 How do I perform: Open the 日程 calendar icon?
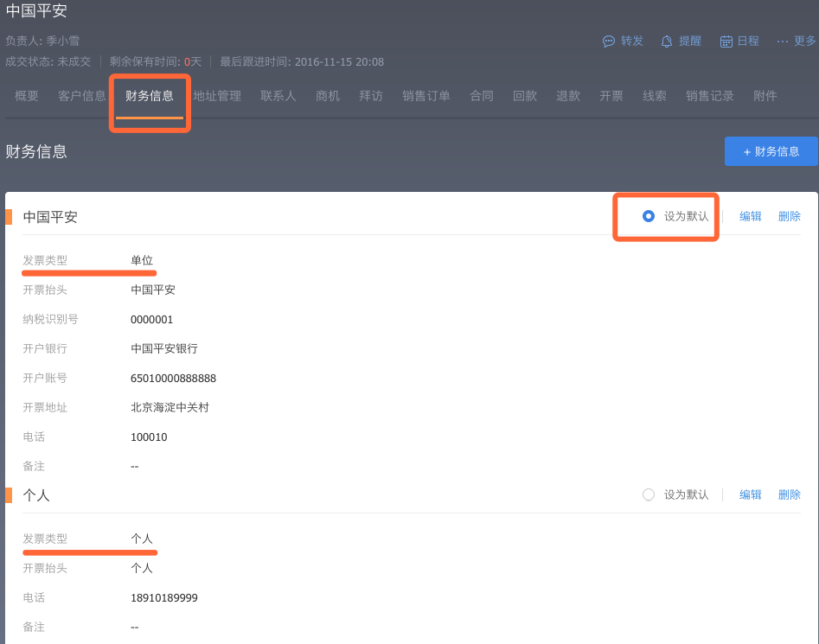[726, 41]
